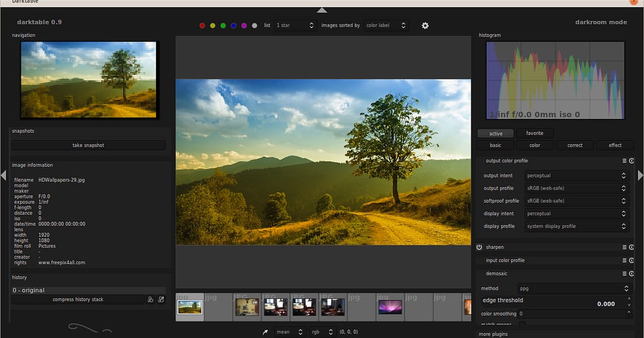Switch to the color modules tab
This screenshot has width=644, height=338.
coord(534,145)
